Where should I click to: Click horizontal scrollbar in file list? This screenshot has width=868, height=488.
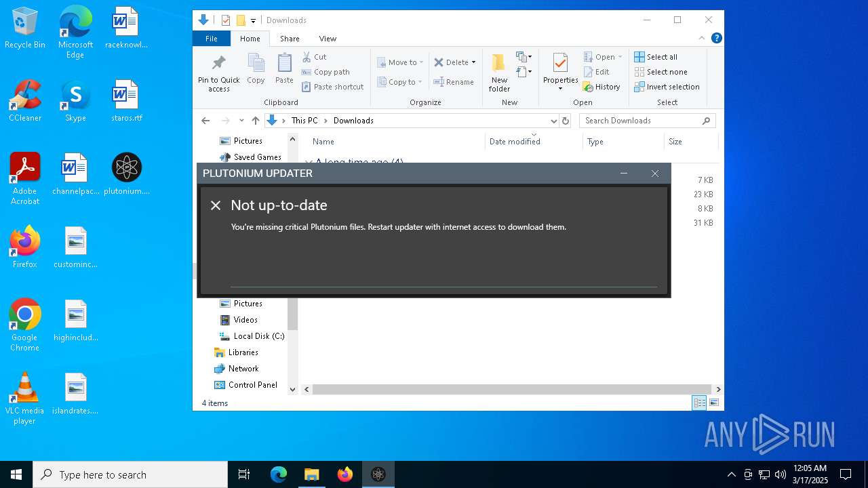coord(513,390)
